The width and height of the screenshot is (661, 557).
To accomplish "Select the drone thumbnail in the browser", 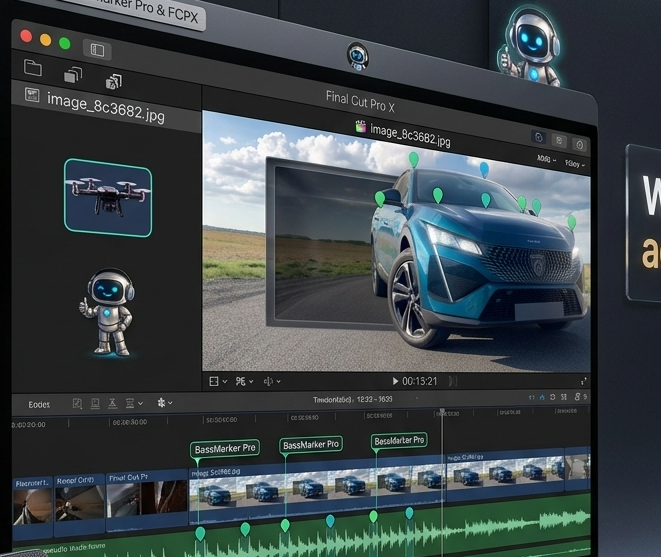I will [108, 197].
